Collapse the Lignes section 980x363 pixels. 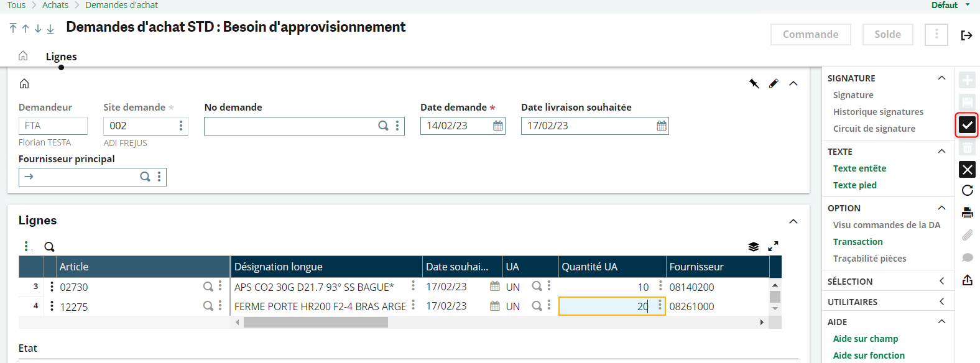pyautogui.click(x=793, y=221)
